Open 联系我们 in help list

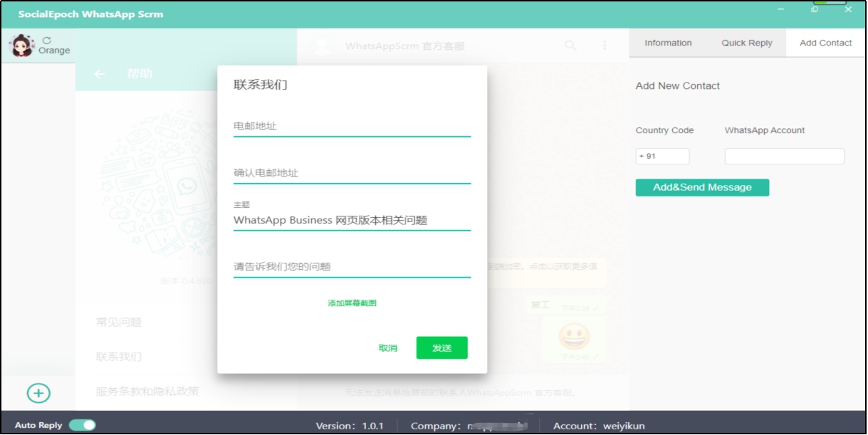click(119, 357)
